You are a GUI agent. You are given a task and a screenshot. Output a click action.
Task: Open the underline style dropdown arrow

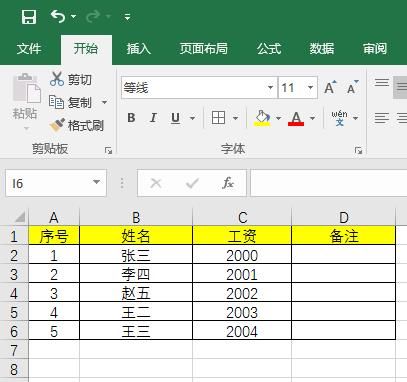pyautogui.click(x=192, y=118)
